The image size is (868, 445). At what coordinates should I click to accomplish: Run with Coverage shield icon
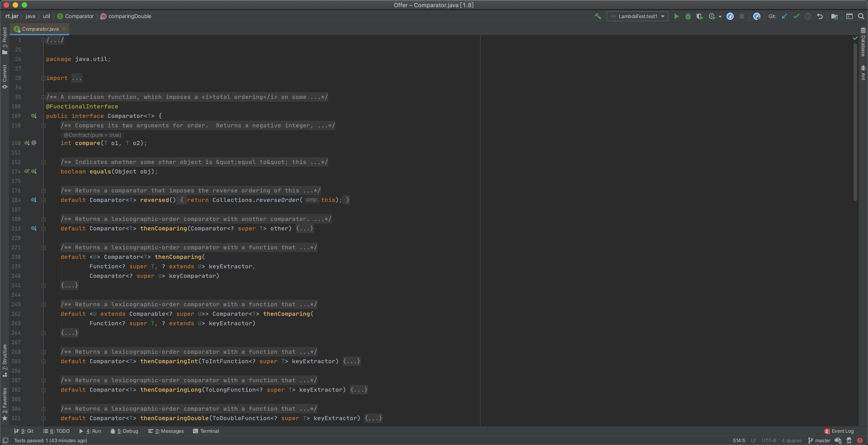[699, 16]
